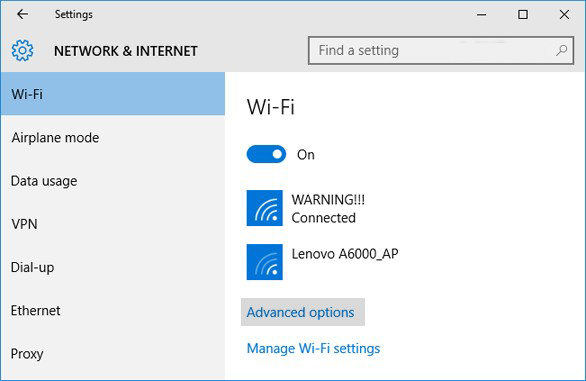The height and width of the screenshot is (381, 586).
Task: Open Manage Wi-Fi settings link
Action: [x=313, y=348]
